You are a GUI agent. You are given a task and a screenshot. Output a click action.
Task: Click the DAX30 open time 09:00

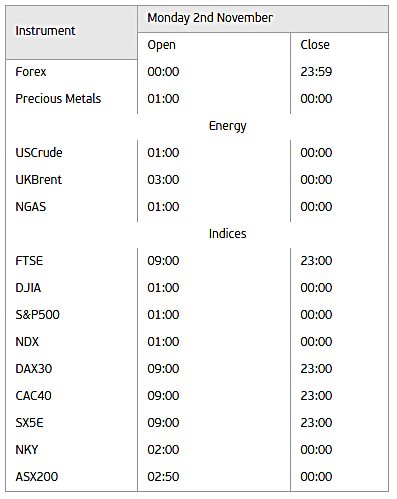tap(163, 369)
